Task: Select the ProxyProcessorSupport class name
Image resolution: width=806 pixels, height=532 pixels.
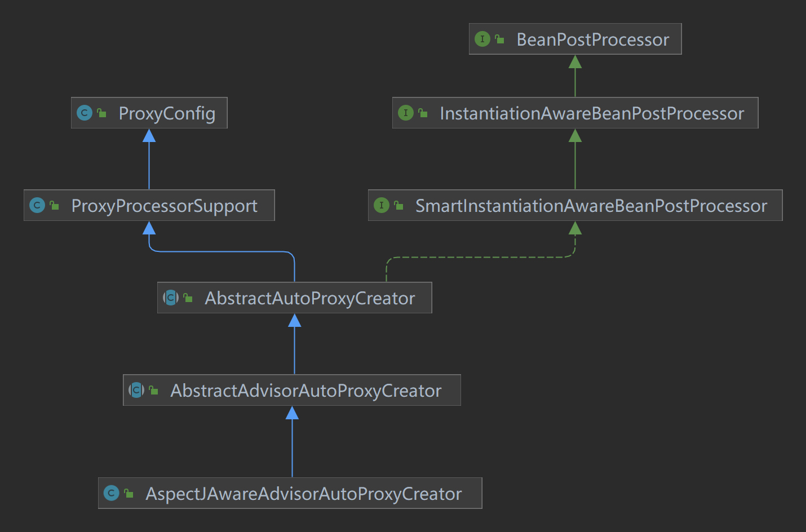Action: [164, 206]
